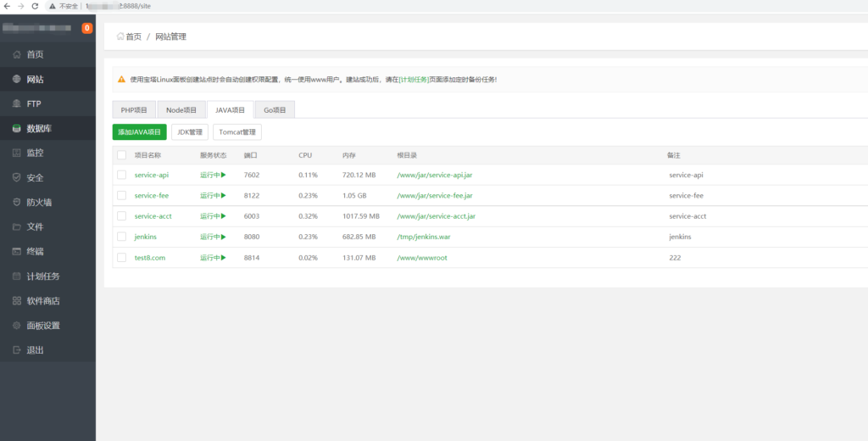Open the test8.com project name link
The image size is (868, 441).
click(150, 258)
